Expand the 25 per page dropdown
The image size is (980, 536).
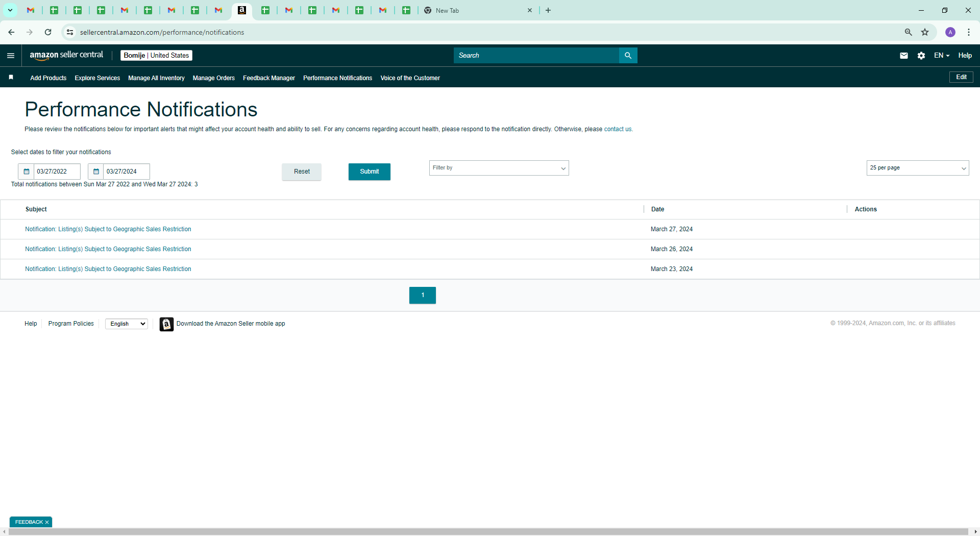[x=917, y=168]
